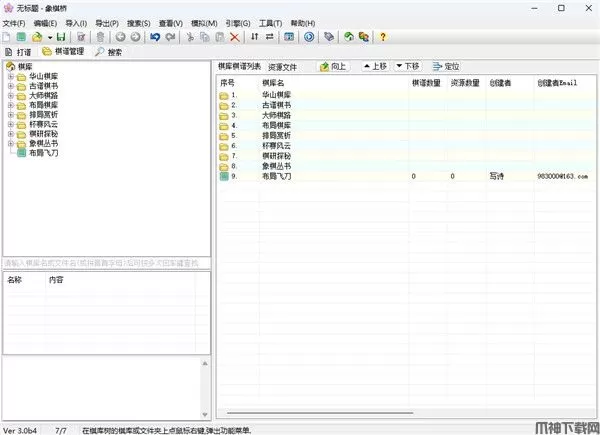Select the 棋库 root tree node

point(25,67)
